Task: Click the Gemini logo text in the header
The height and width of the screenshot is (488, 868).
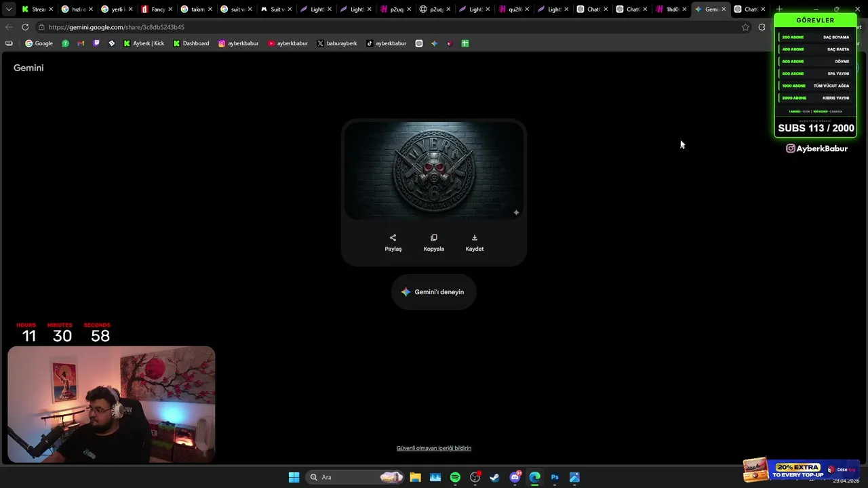Action: point(28,68)
